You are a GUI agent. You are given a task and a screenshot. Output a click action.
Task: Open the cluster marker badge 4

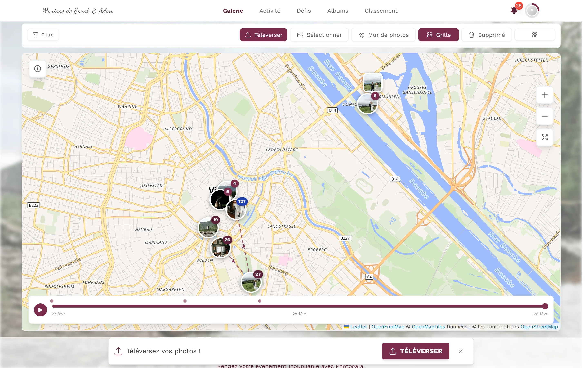234,184
